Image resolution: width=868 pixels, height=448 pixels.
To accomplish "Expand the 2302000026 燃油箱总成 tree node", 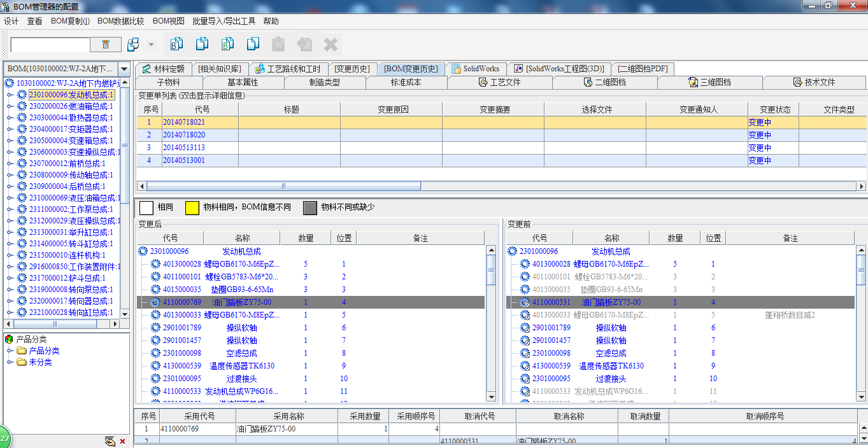I will tap(10, 106).
